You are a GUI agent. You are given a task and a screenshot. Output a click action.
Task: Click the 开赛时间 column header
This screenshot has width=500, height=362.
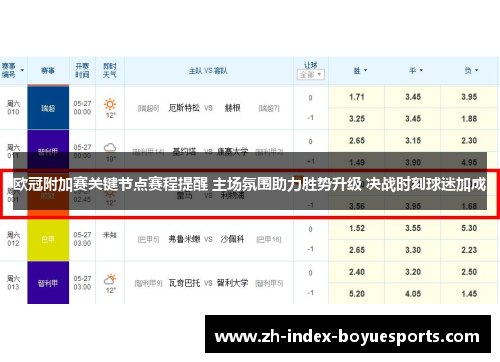pyautogui.click(x=82, y=71)
